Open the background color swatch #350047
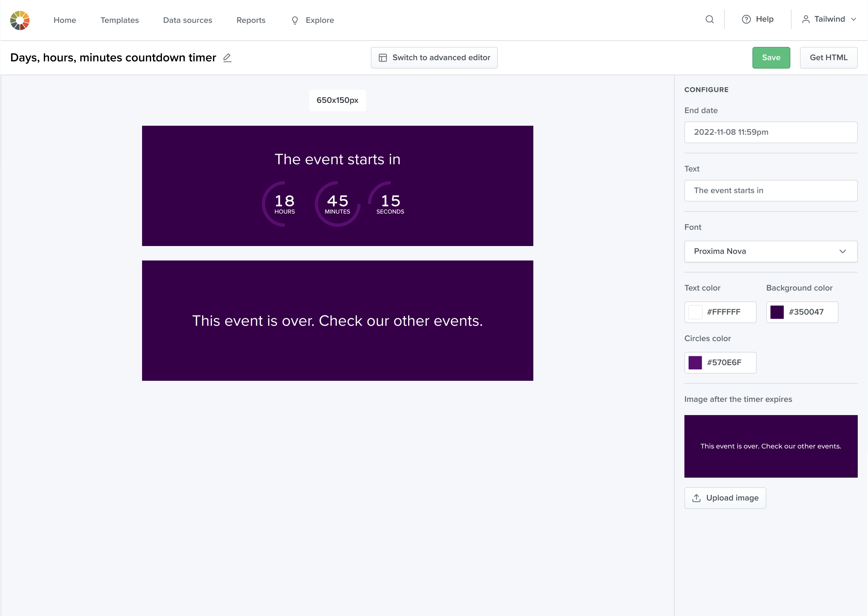This screenshot has width=868, height=616. [x=777, y=312]
